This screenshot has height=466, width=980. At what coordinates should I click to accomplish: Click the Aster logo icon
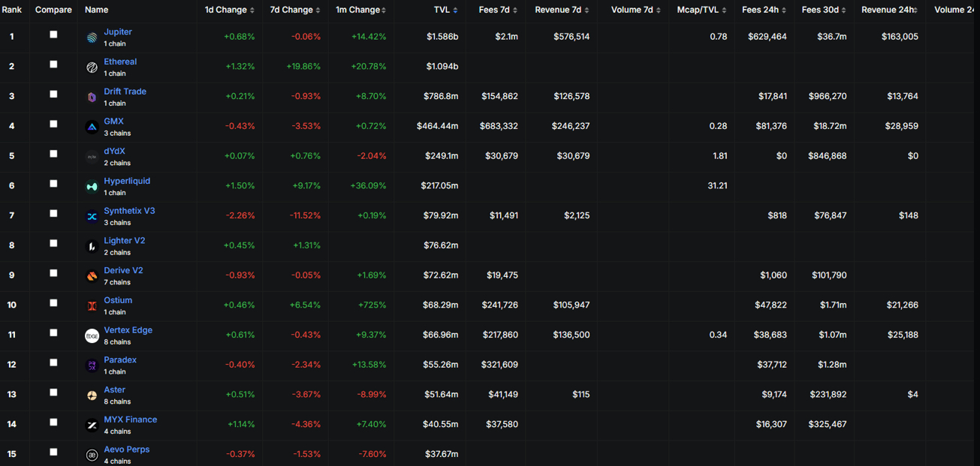(92, 395)
